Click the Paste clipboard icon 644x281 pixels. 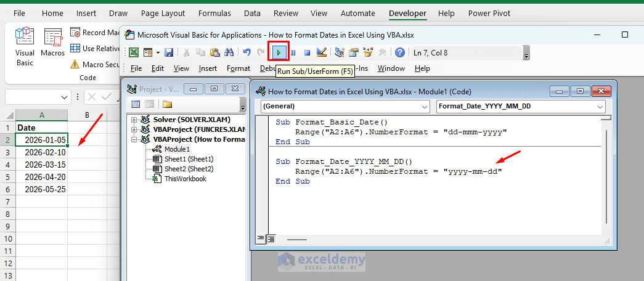click(x=214, y=52)
